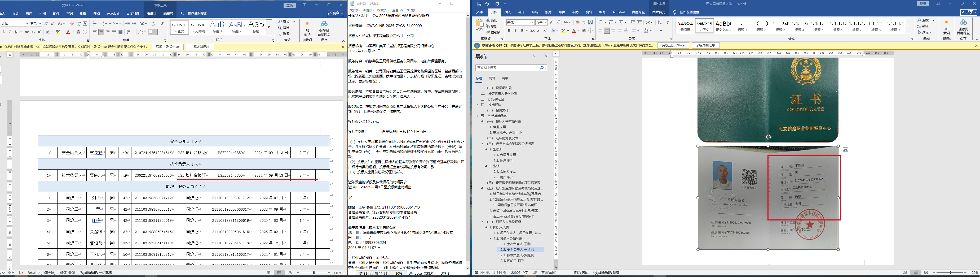Image resolution: width=980 pixels, height=277 pixels.
Task: Toggle justify alignment in 西安展博投标文件 Word
Action: pos(620,31)
